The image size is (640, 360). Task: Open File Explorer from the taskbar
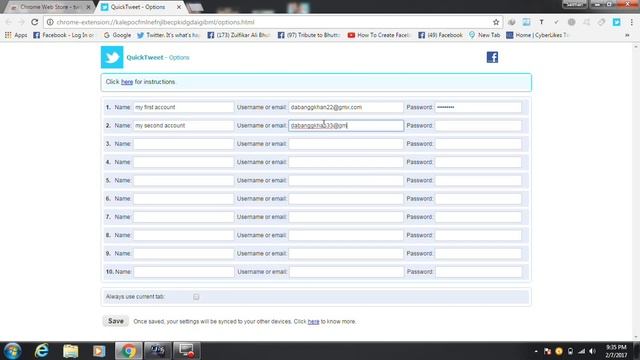coord(70,351)
